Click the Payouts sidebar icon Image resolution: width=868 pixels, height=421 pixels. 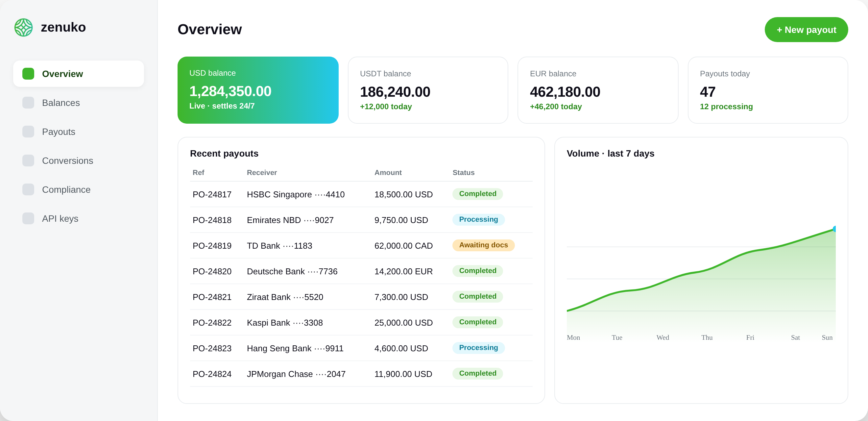tap(28, 132)
